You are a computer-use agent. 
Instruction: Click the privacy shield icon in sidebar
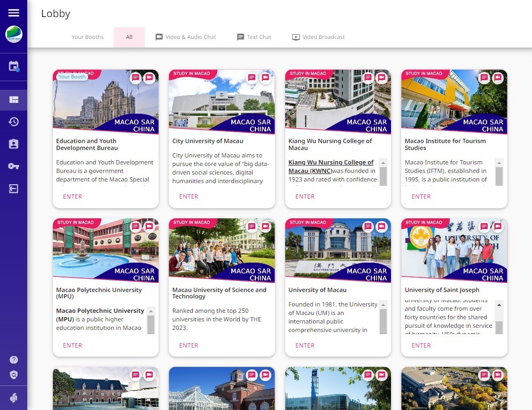point(13,375)
